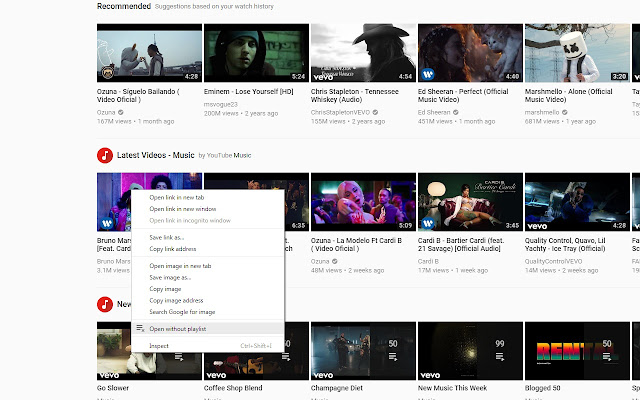Image resolution: width=640 pixels, height=400 pixels.
Task: Click red music icon next to Latest Videos
Action: coord(105,156)
